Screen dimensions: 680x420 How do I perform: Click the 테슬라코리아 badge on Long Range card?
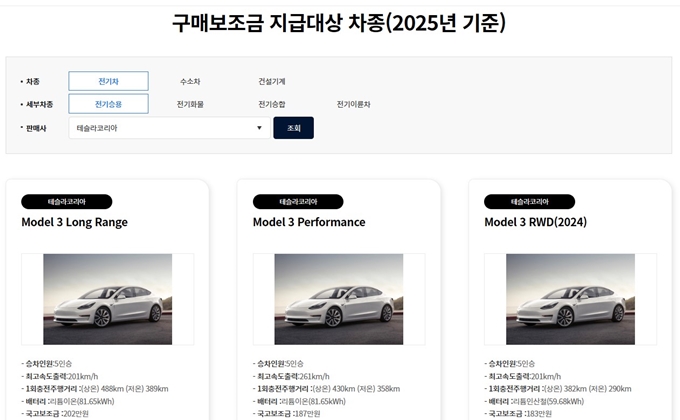tap(67, 202)
